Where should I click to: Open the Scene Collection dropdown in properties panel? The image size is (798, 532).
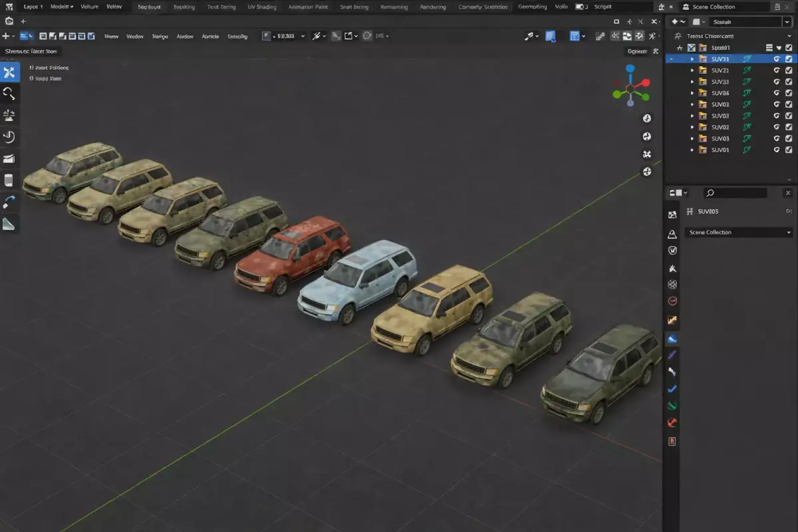pyautogui.click(x=739, y=233)
